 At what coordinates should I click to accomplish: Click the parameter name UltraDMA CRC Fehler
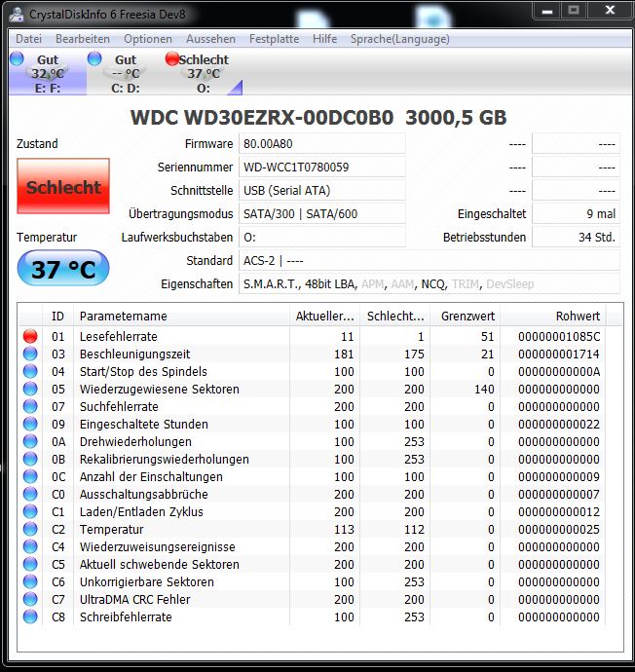[135, 600]
